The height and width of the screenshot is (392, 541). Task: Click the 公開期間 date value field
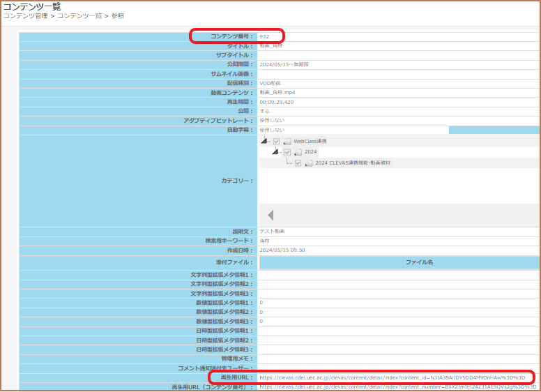284,64
